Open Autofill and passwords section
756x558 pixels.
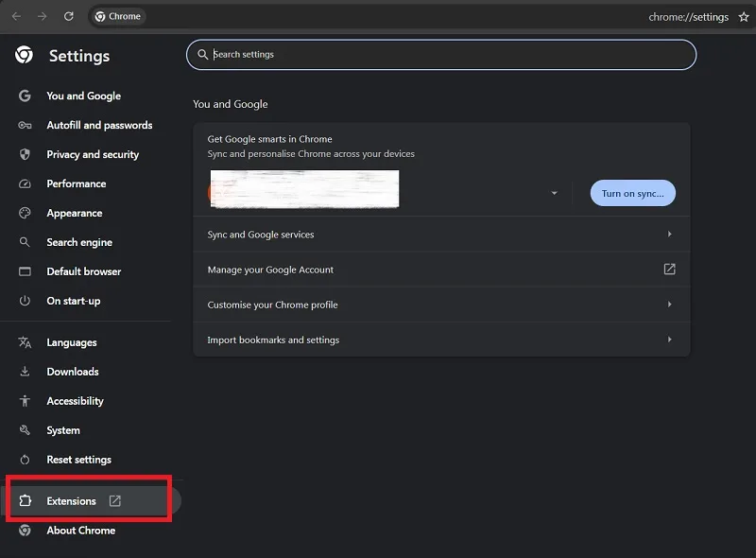[99, 126]
